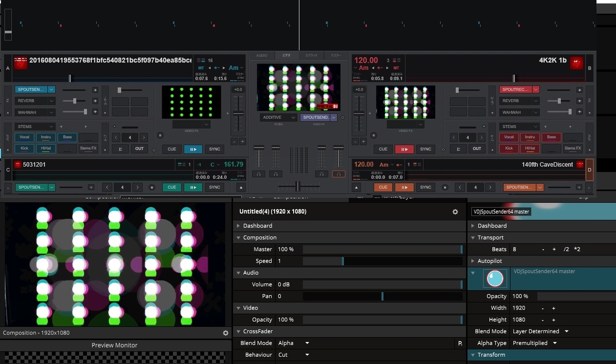Toggle orange headphone cue for rightmost channel

338,174
